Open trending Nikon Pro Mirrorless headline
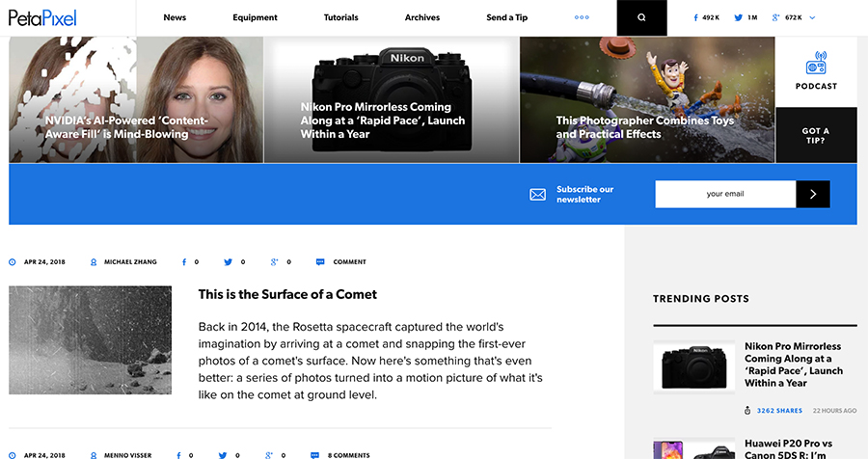Viewport: 868px width, 459px height. click(x=794, y=364)
